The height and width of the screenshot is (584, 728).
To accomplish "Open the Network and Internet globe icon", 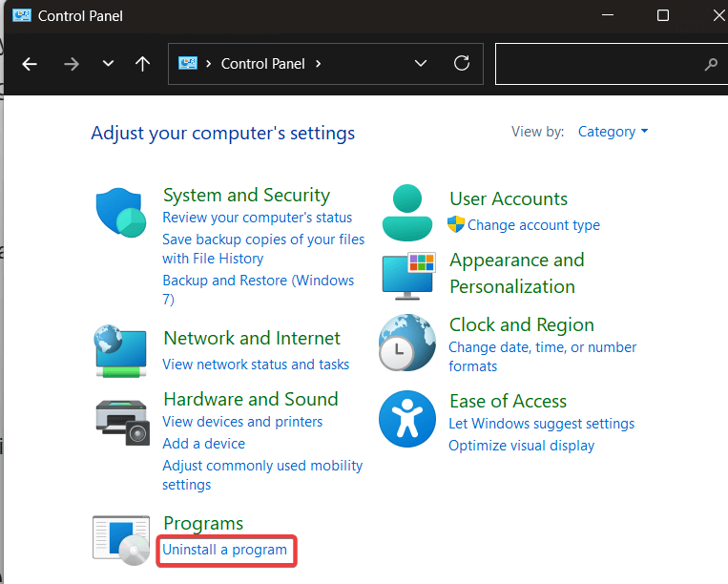I will pyautogui.click(x=119, y=352).
